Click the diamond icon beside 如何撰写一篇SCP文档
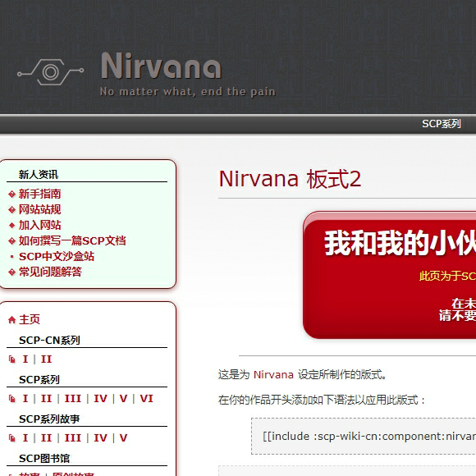 coord(11,241)
